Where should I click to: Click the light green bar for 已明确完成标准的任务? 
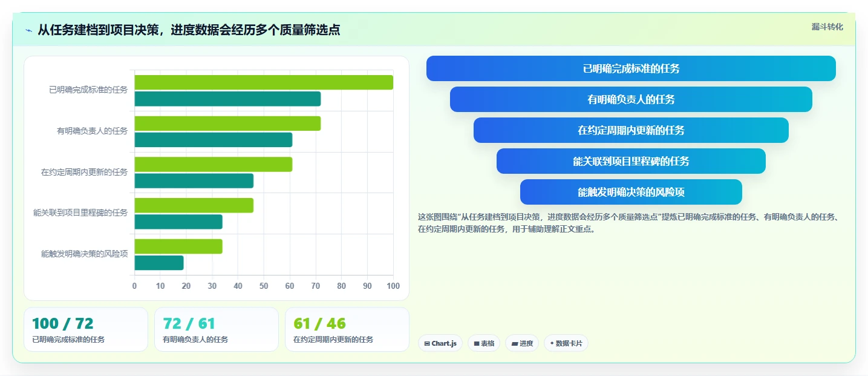tap(264, 82)
